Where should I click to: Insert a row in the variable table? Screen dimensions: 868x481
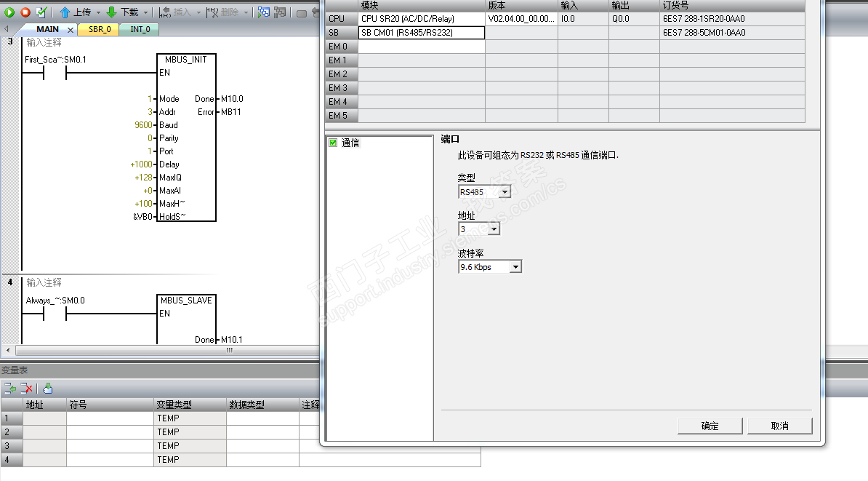click(x=10, y=389)
